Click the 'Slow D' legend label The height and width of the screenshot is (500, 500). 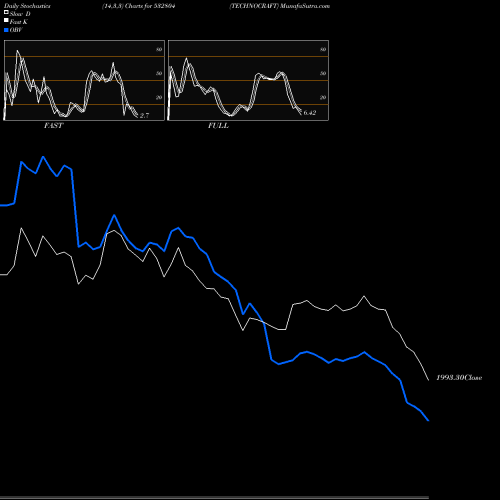20,14
